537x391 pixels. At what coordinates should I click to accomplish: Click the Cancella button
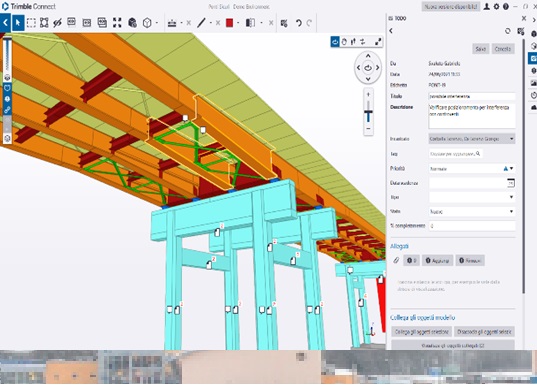(503, 49)
